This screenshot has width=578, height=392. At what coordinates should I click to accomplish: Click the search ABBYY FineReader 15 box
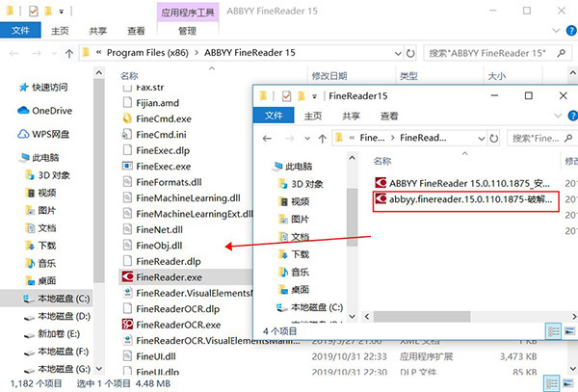[x=497, y=53]
